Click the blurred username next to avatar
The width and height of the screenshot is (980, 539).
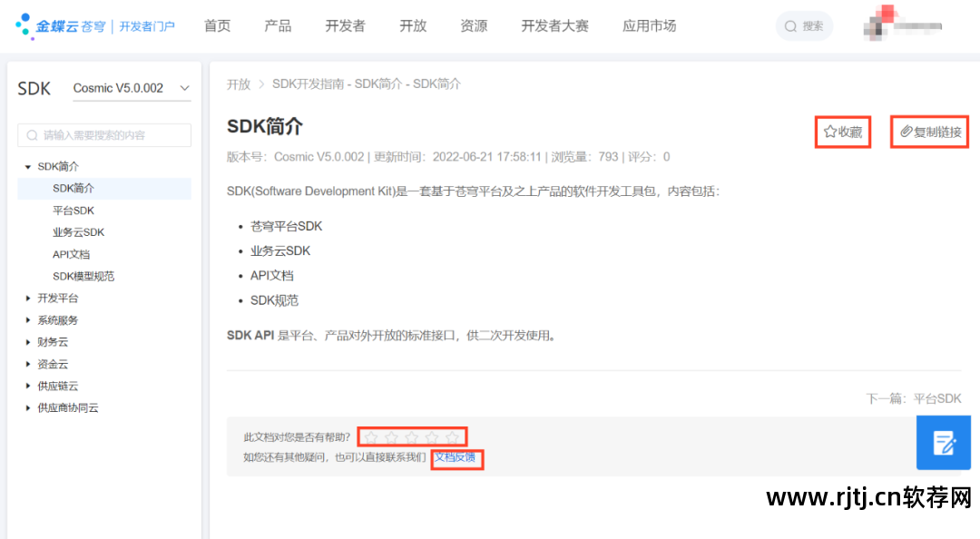pyautogui.click(x=920, y=26)
